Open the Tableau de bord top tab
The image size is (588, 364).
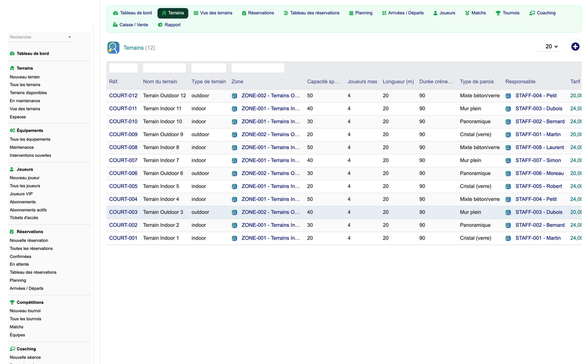click(x=132, y=13)
